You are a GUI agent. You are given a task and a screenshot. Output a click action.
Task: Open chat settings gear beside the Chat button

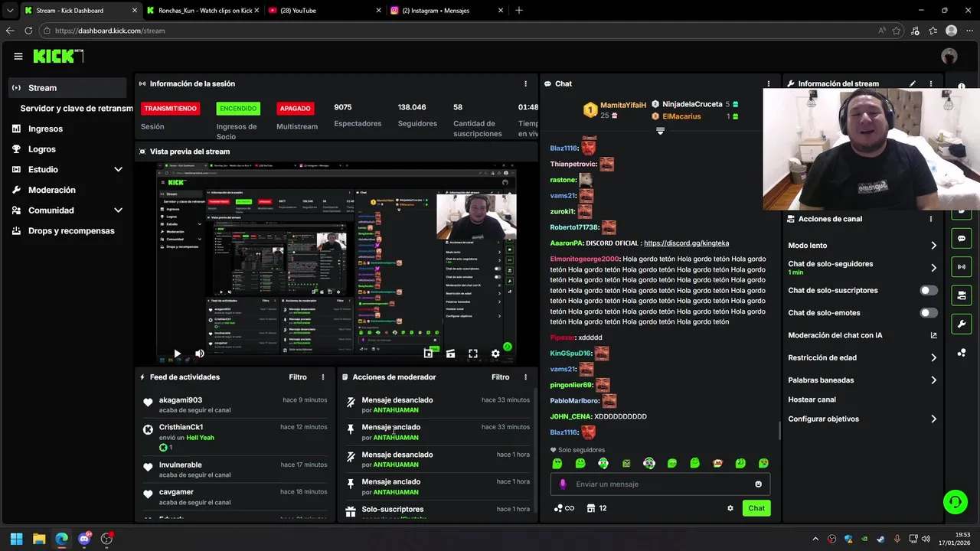730,508
